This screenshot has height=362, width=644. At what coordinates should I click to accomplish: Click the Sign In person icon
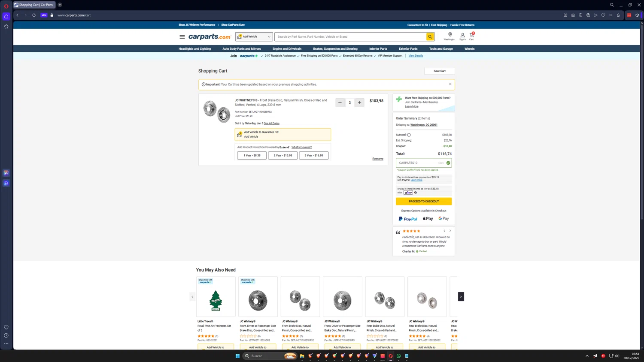[x=462, y=36]
